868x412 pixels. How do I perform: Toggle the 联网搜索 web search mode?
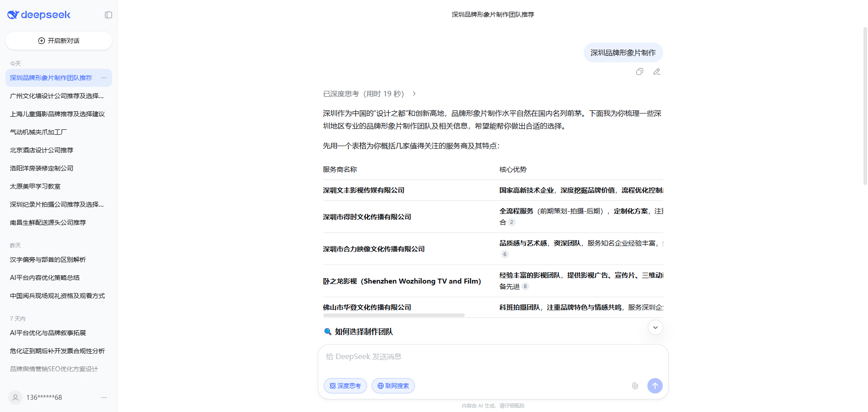[393, 386]
